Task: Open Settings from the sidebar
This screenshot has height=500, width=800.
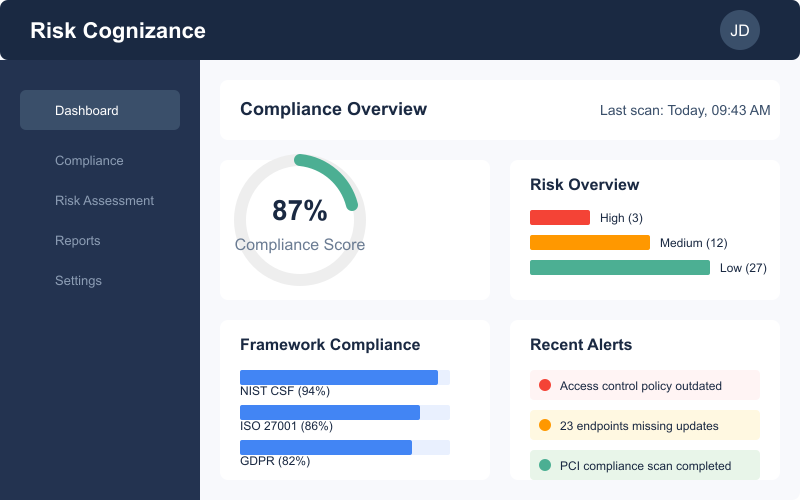Action: coord(78,281)
